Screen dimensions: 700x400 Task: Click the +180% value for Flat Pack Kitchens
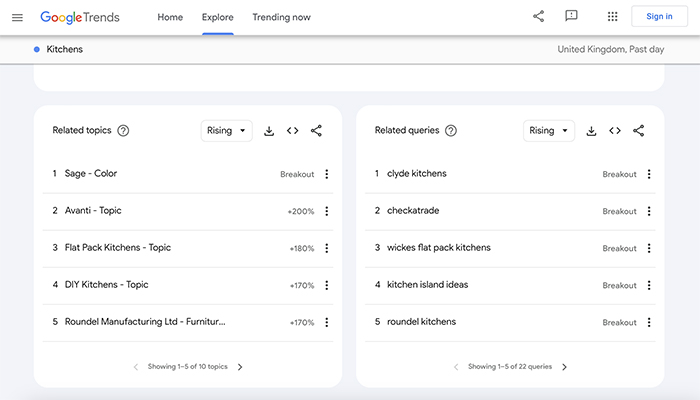(x=302, y=249)
